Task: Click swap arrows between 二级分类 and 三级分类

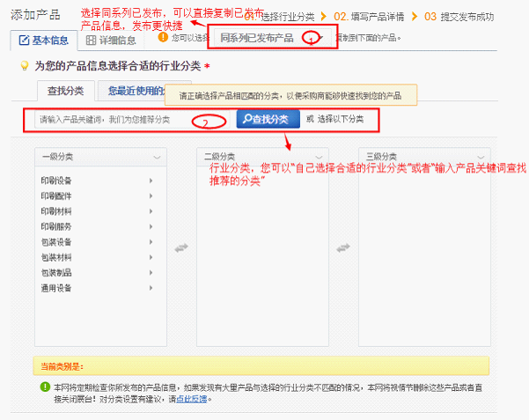Action: pyautogui.click(x=343, y=249)
